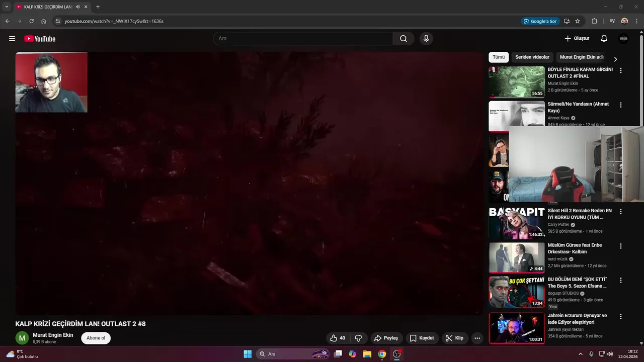Open Silent Hill 2 Remake thumbnail

point(517,223)
